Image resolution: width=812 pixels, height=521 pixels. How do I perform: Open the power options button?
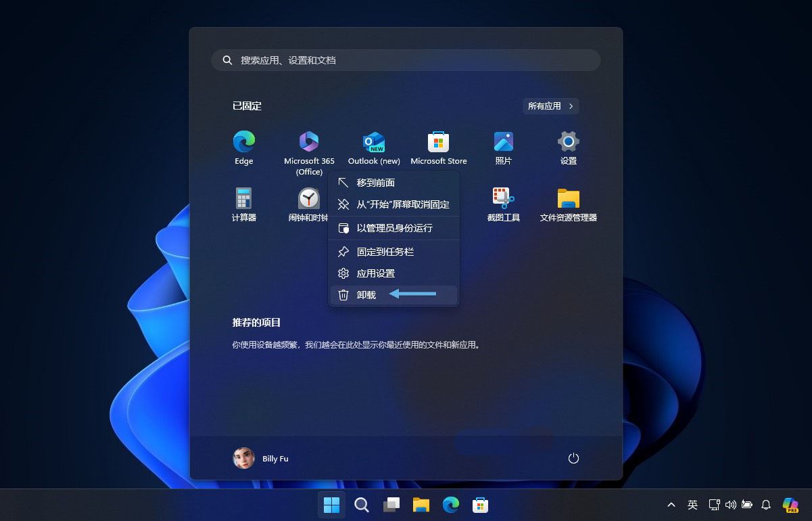[573, 458]
